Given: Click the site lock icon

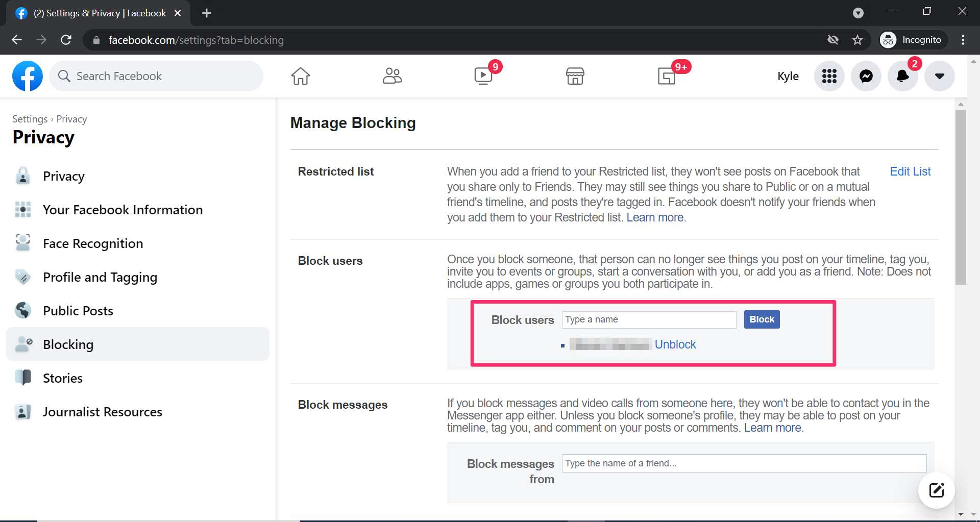Looking at the screenshot, I should 96,40.
